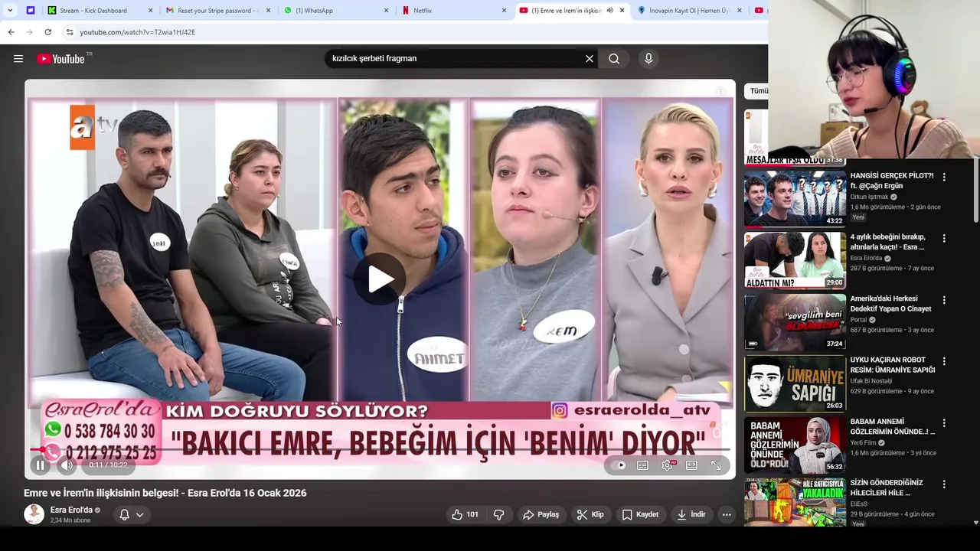This screenshot has width=980, height=551.
Task: Switch to Reset your Stripe password tab
Action: [x=217, y=11]
